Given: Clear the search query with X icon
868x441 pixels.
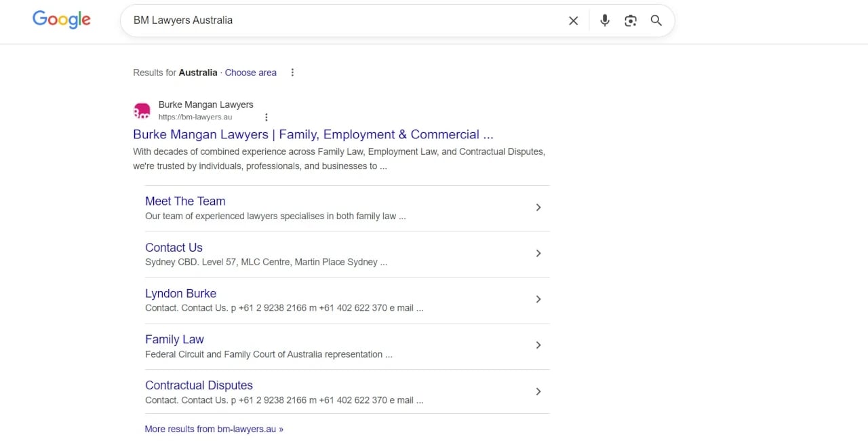Looking at the screenshot, I should click(573, 20).
